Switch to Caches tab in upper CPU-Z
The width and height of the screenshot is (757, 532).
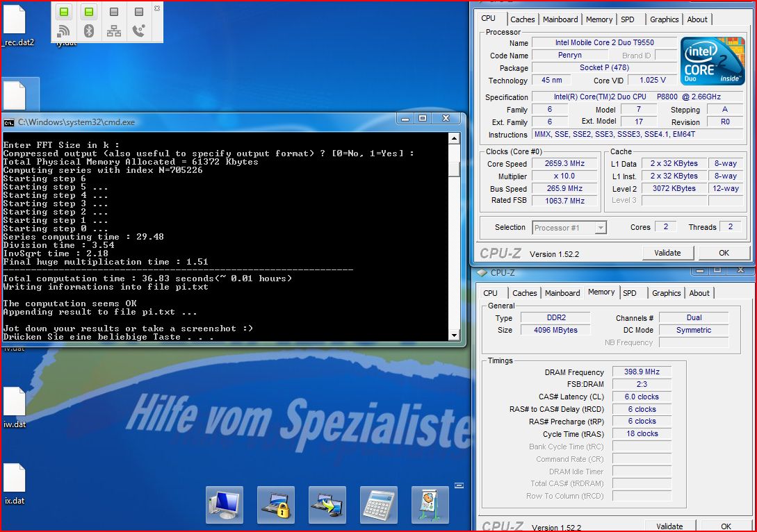click(522, 19)
